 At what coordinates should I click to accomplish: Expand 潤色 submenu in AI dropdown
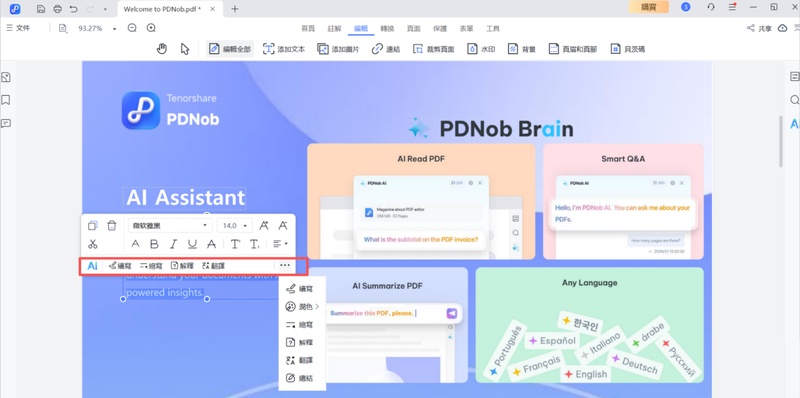[x=302, y=307]
